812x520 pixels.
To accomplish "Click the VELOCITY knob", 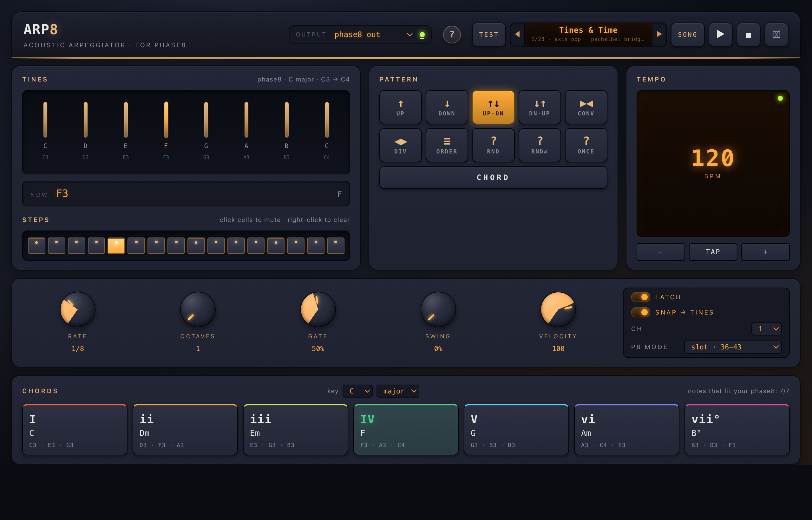I will coord(558,309).
